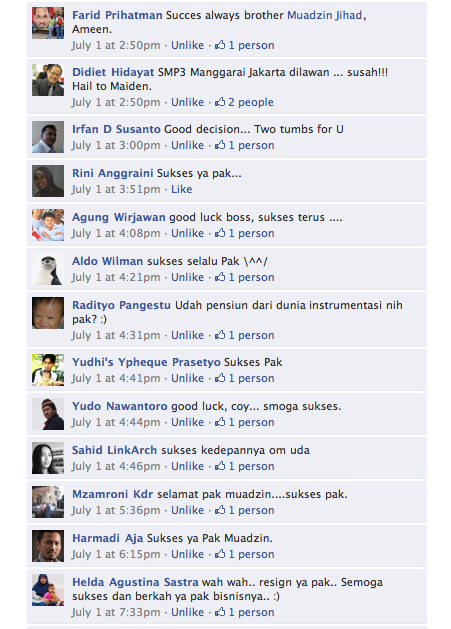Image resolution: width=451 pixels, height=629 pixels.
Task: Unlike Yudhi's Ypheque Prasetyo's comment
Action: click(187, 378)
